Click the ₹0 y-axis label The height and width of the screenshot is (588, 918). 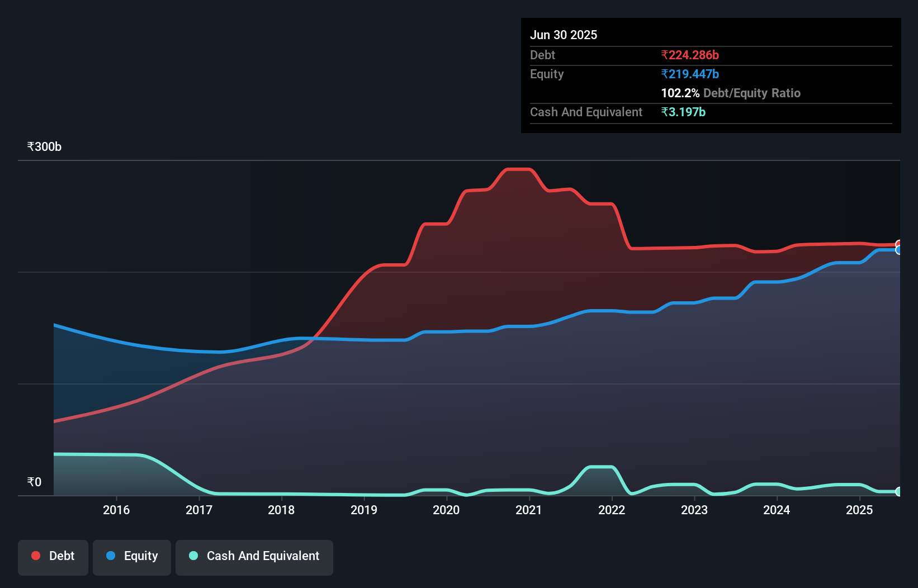click(x=34, y=482)
